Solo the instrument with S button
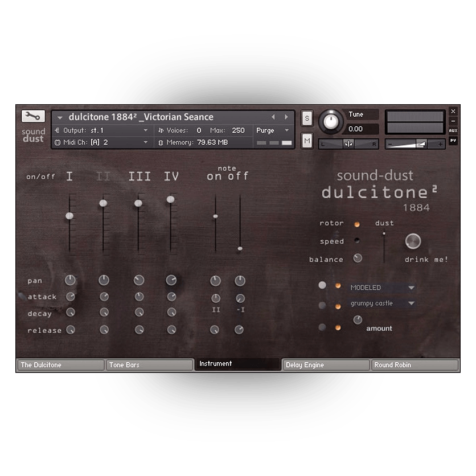 click(x=307, y=118)
